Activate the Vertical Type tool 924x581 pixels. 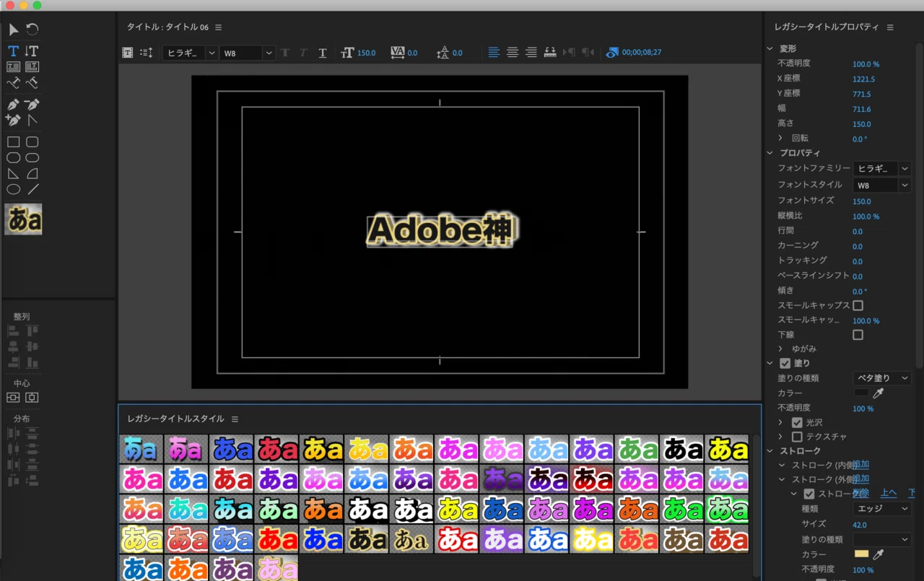[x=32, y=51]
